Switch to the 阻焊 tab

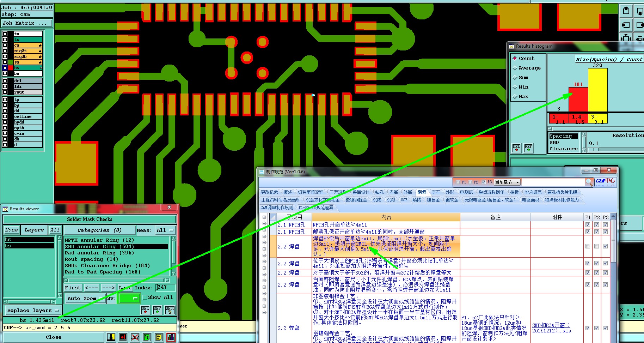coord(422,192)
